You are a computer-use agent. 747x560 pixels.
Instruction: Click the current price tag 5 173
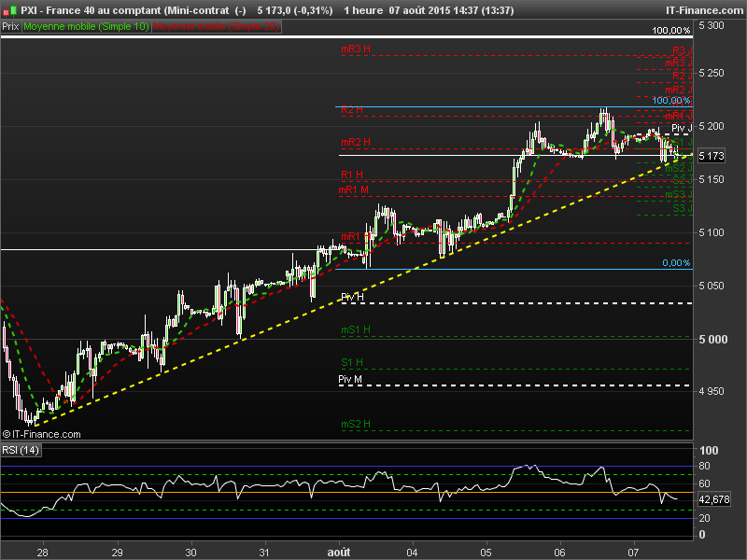712,156
